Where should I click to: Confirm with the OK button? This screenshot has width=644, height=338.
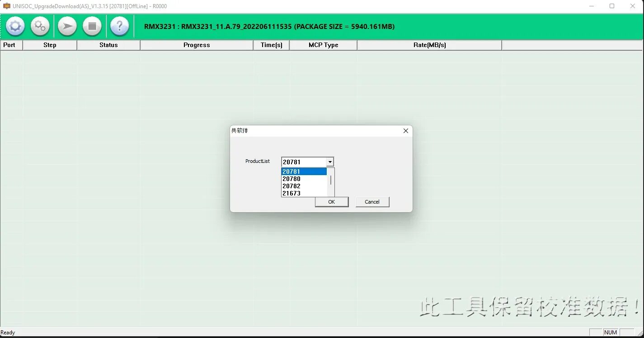[x=332, y=202]
